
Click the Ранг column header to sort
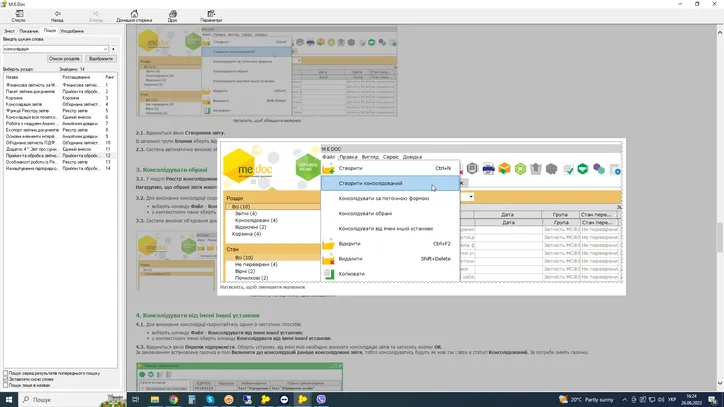[x=110, y=76]
